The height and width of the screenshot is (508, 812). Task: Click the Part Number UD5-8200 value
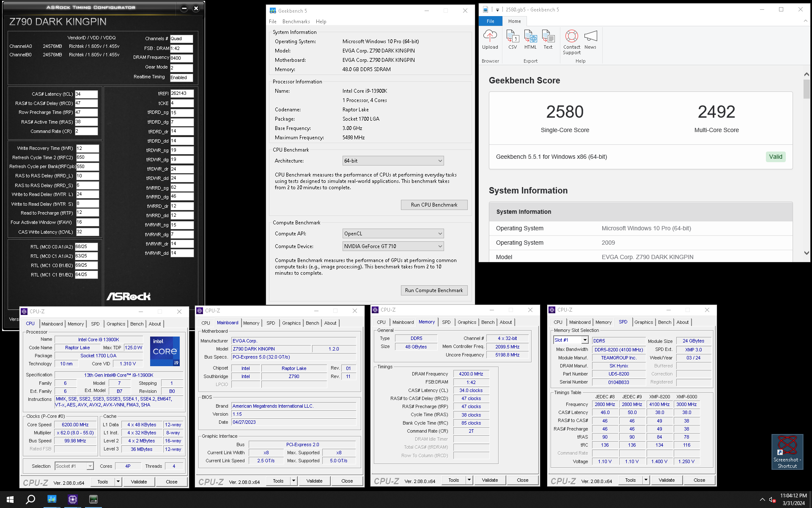[x=618, y=374]
